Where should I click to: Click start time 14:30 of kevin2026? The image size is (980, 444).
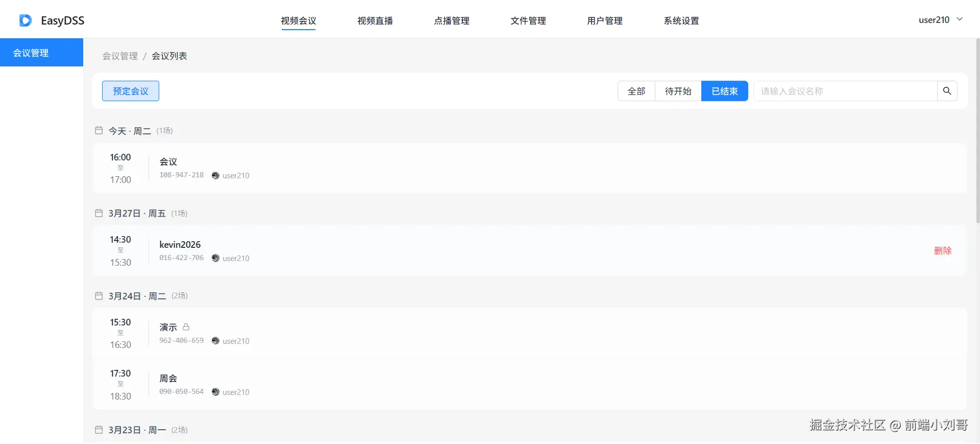pos(120,239)
